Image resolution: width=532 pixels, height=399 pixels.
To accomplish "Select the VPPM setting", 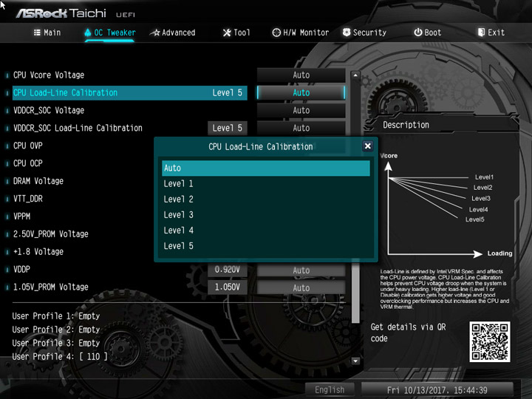I will (x=21, y=216).
